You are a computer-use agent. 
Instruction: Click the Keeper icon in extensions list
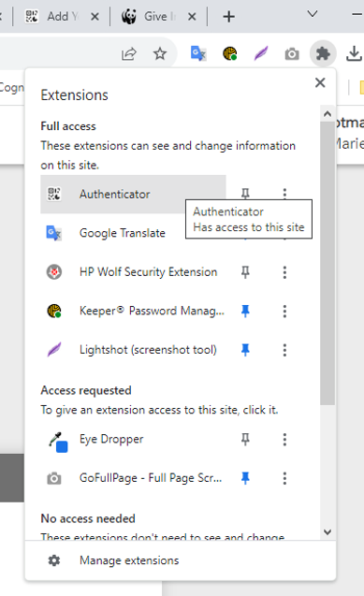coord(54,311)
